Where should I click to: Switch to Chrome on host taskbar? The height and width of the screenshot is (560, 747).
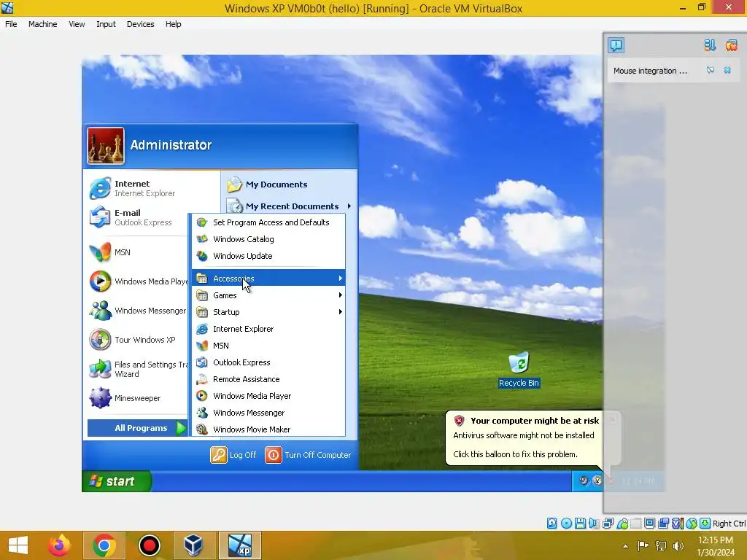coord(104,545)
